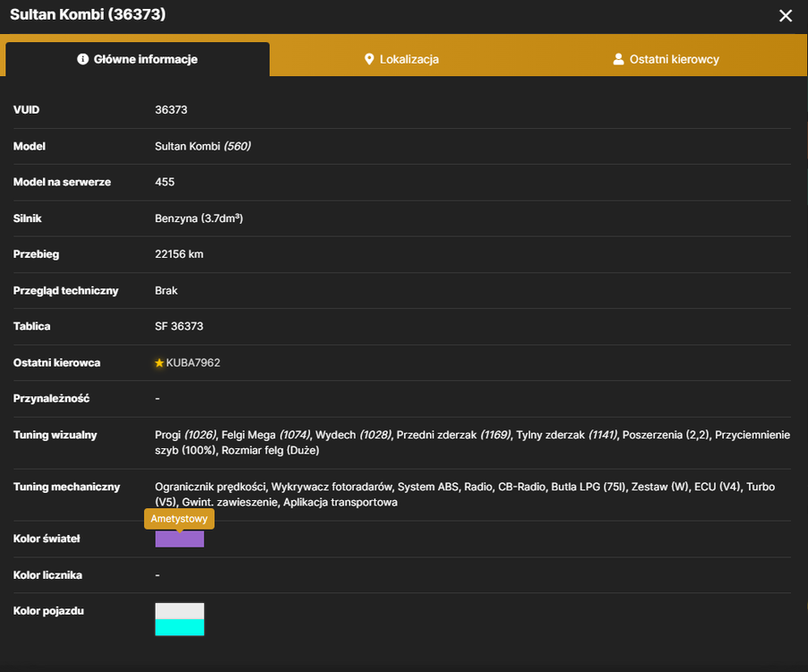Click the Aplikacja transportowa entry
The width and height of the screenshot is (808, 672).
pos(340,503)
